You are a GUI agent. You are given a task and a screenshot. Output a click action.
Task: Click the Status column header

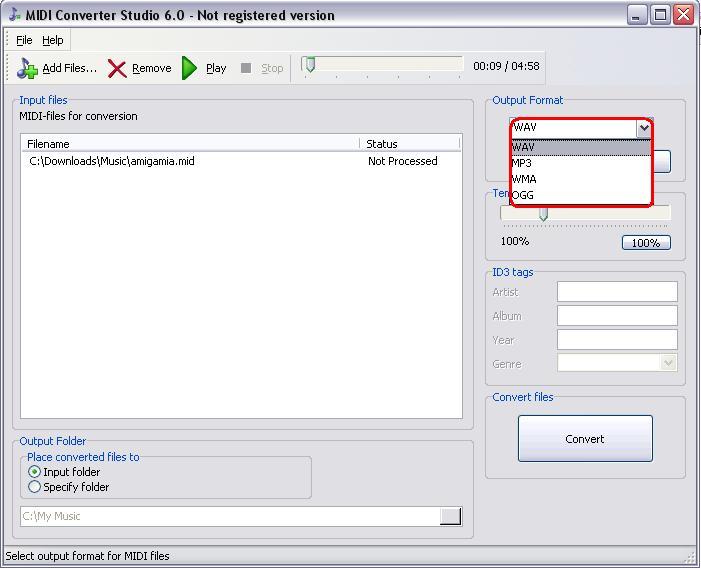(x=410, y=144)
